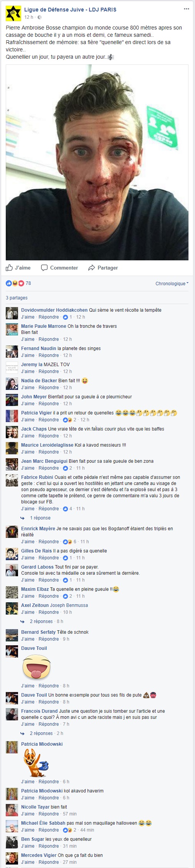Expand 2 réponses under Francois Durand's comment

click(x=41, y=733)
